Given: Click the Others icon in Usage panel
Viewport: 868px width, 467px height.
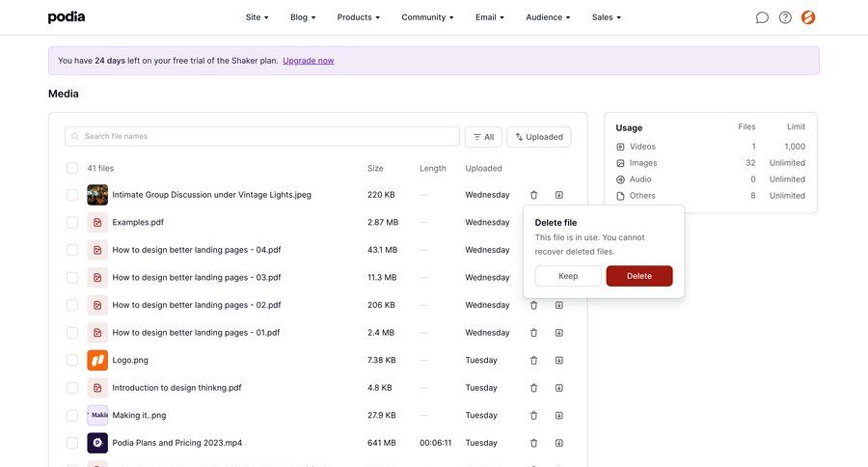Looking at the screenshot, I should [x=620, y=196].
